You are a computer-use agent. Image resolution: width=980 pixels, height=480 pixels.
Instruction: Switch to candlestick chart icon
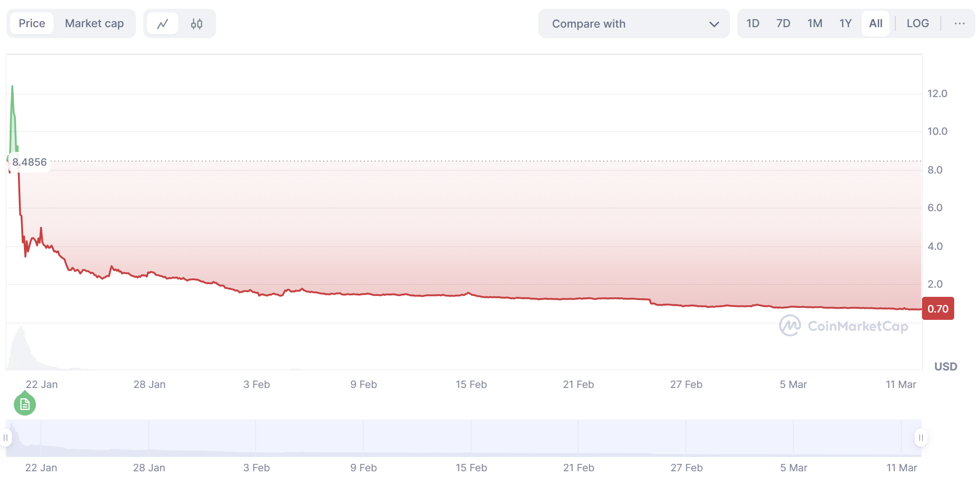(197, 23)
